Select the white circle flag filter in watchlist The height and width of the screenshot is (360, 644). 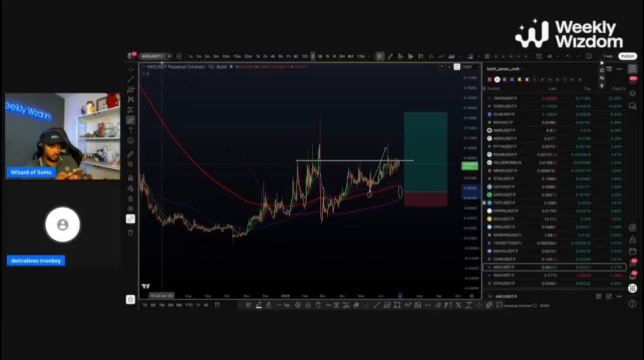497,79
